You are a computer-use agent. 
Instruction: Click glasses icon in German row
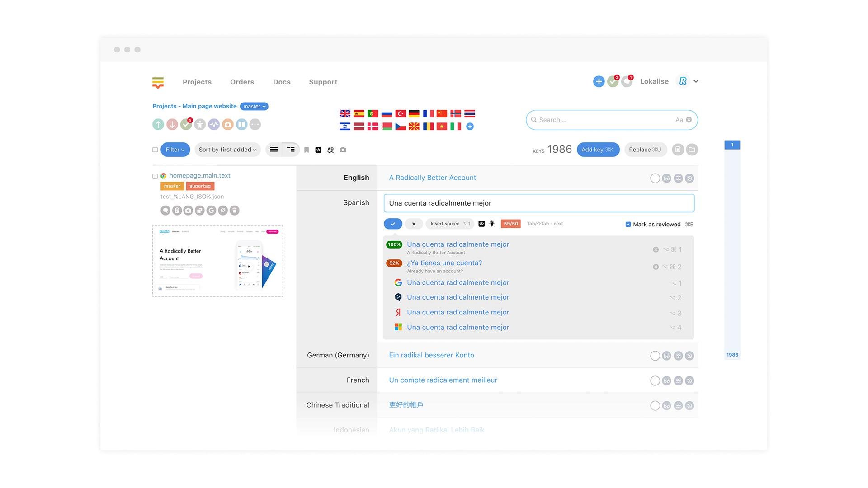[x=666, y=356]
